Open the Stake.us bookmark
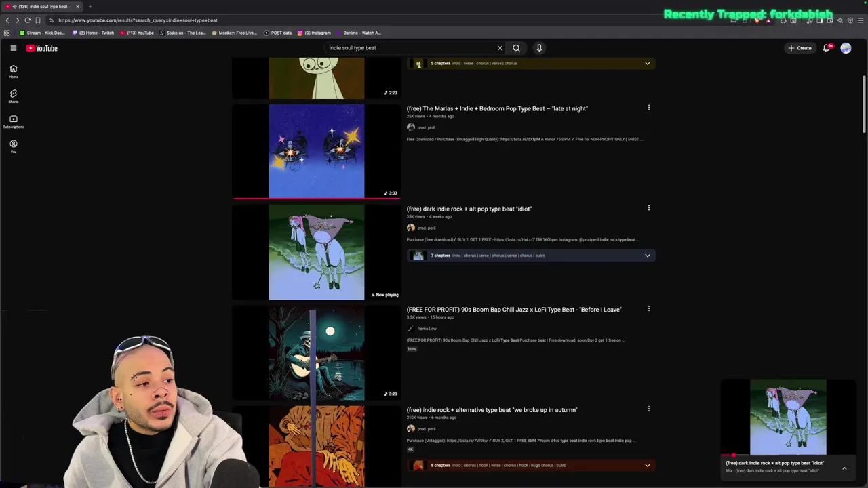The height and width of the screenshot is (488, 868). pyautogui.click(x=183, y=33)
